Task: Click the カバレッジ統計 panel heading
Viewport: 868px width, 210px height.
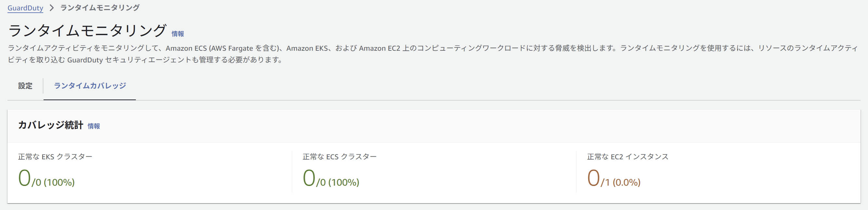Action: click(50, 125)
